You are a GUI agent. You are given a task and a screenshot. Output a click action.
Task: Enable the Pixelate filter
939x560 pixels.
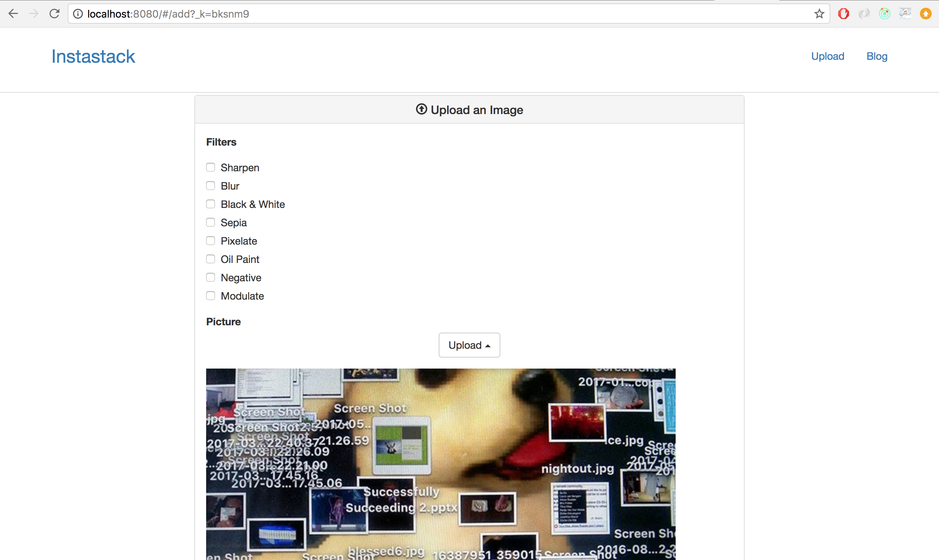pyautogui.click(x=211, y=240)
